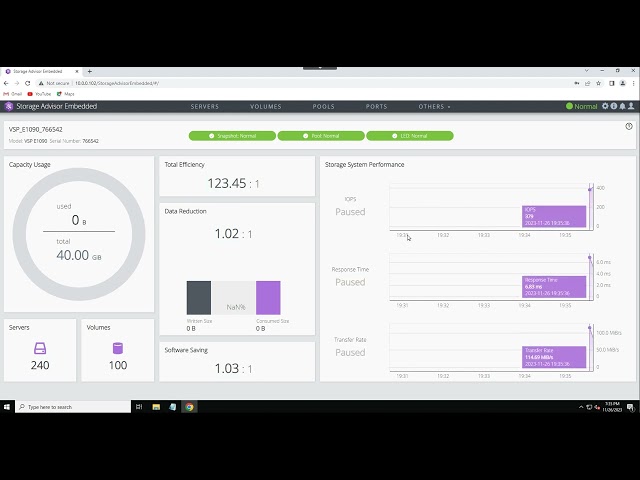The width and height of the screenshot is (640, 480).
Task: Click the dark Written Size bar
Action: (x=199, y=298)
